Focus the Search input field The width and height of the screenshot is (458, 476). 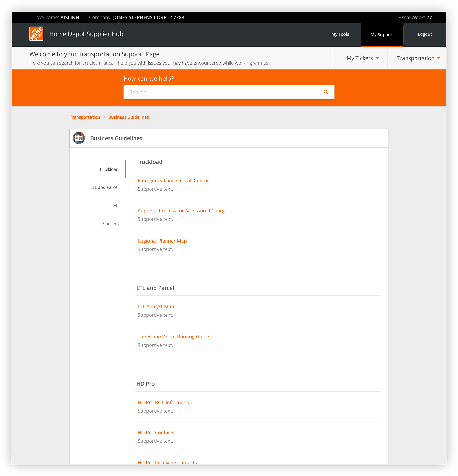229,92
